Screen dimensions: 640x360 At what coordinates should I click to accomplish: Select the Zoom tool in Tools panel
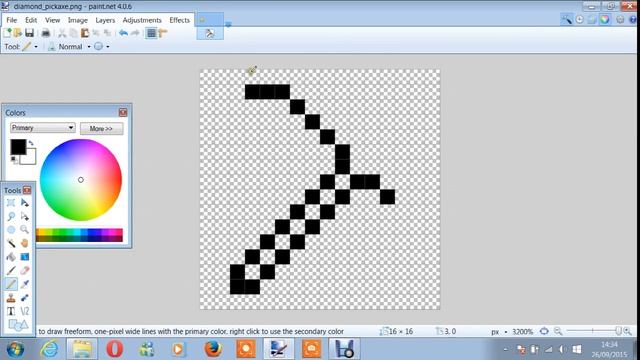(25, 230)
